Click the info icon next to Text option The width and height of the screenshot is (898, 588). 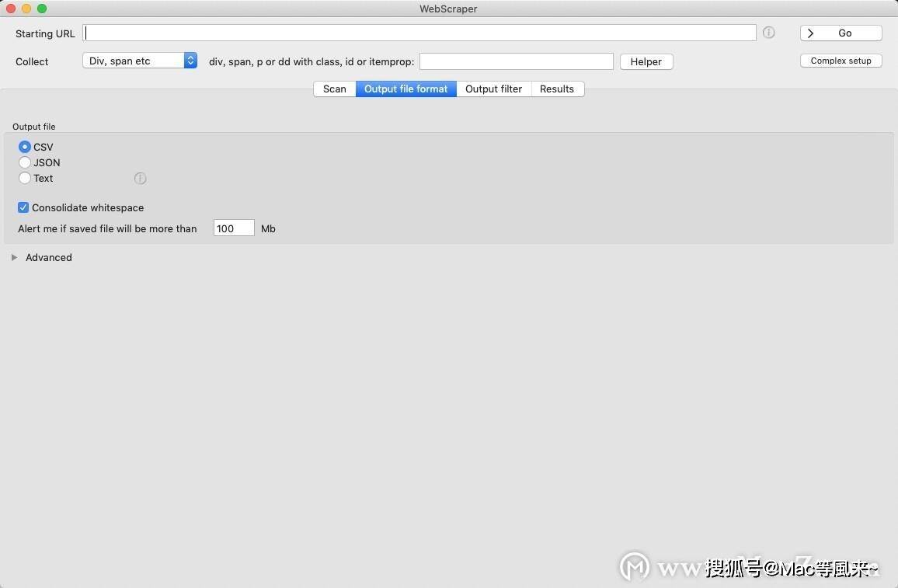pyautogui.click(x=141, y=179)
